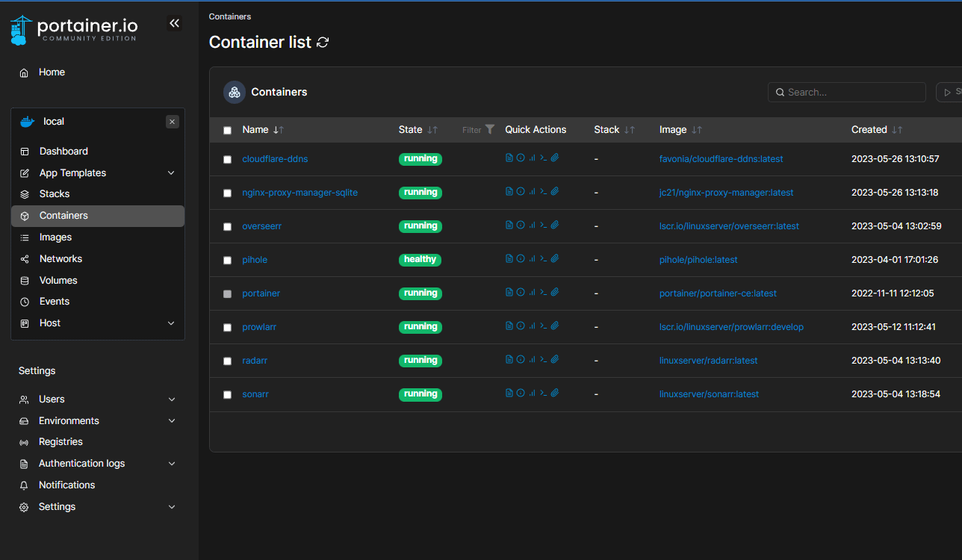Screen dimensions: 962x560
Task: Click the healthy status badge for pihole
Action: (421, 260)
